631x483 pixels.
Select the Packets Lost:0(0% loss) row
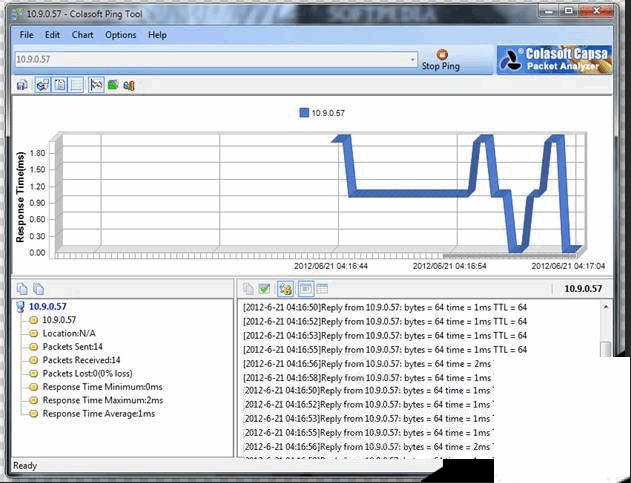click(87, 374)
